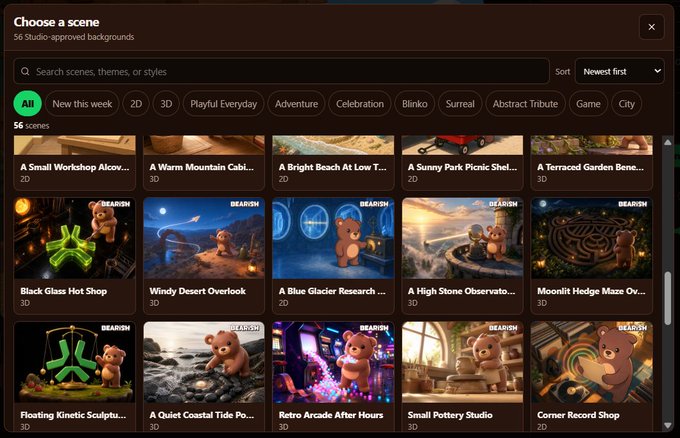This screenshot has height=438, width=680.
Task: Apply the Abstract Tribute filter
Action: pos(525,104)
